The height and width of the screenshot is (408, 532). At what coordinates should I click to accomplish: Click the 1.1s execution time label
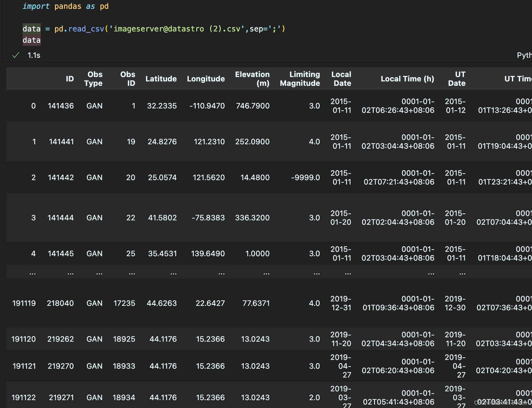coord(34,55)
